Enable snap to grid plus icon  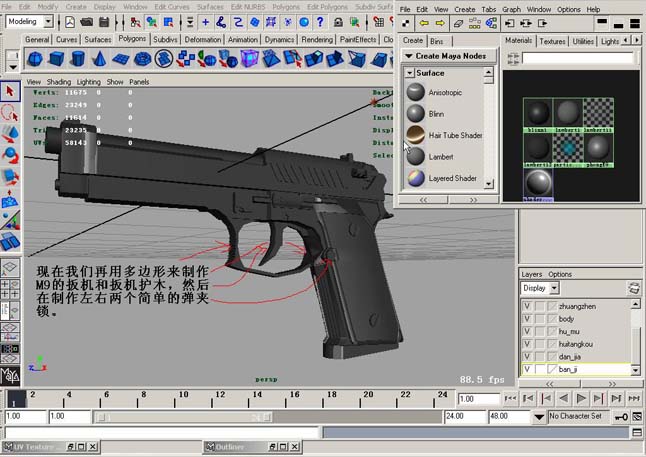pos(205,22)
